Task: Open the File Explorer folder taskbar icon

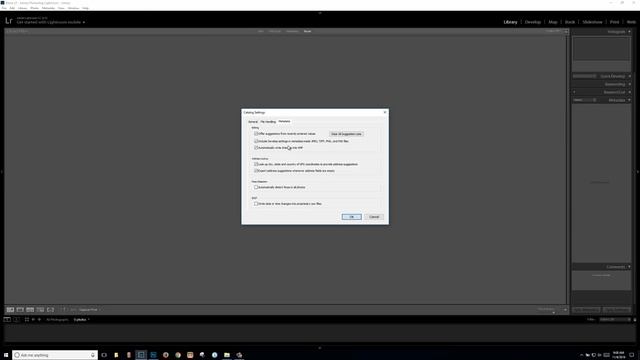Action: [x=227, y=355]
